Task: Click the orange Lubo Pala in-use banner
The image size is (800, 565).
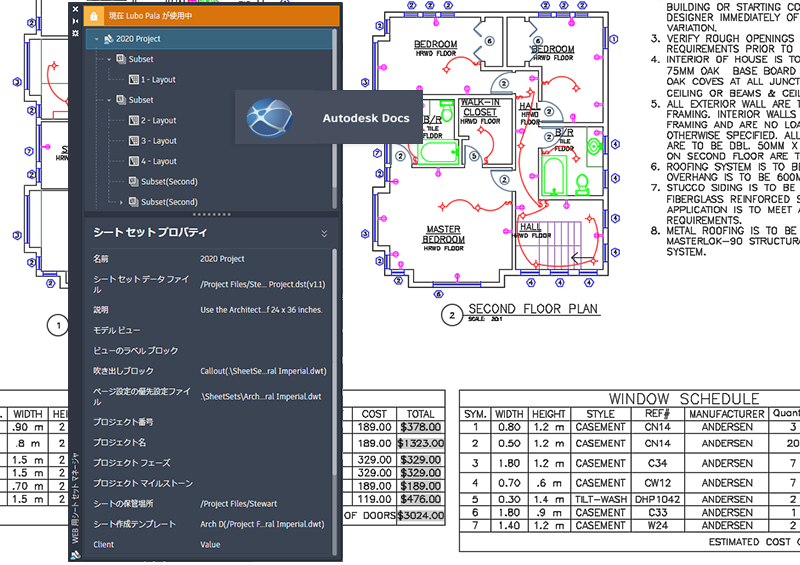Action: click(x=212, y=16)
